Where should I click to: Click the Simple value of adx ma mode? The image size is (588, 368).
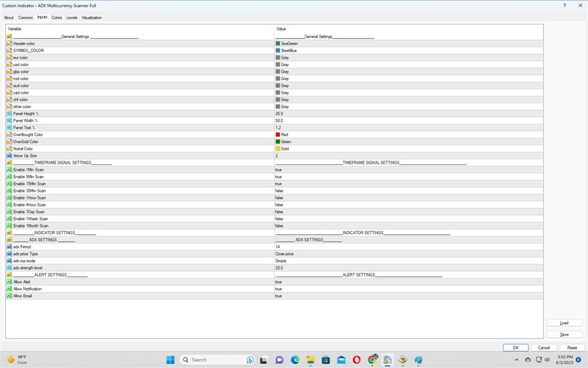pyautogui.click(x=281, y=261)
